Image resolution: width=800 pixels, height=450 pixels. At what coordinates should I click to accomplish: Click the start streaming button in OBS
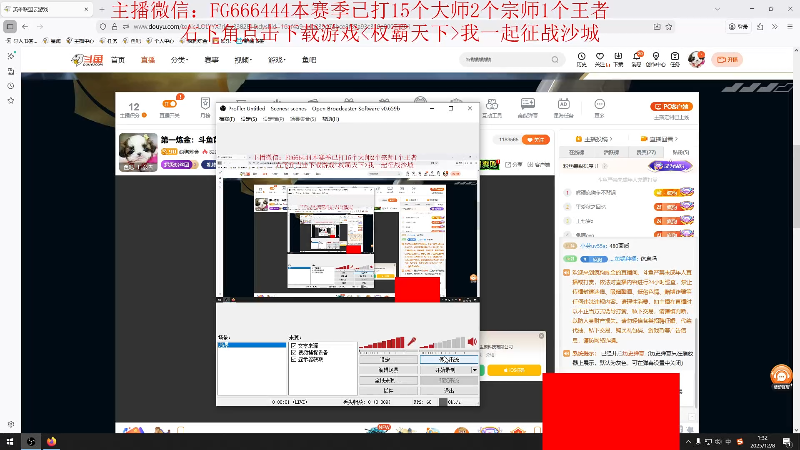click(449, 360)
